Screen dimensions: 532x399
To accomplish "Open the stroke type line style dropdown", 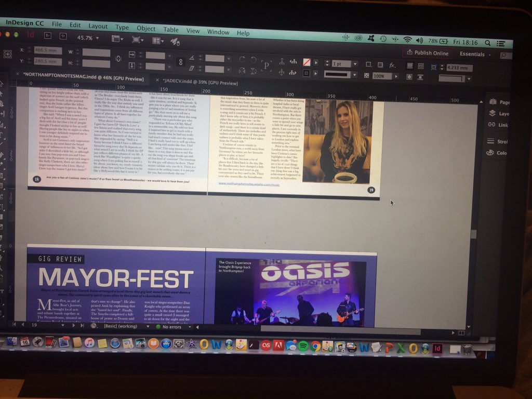I will (x=355, y=75).
